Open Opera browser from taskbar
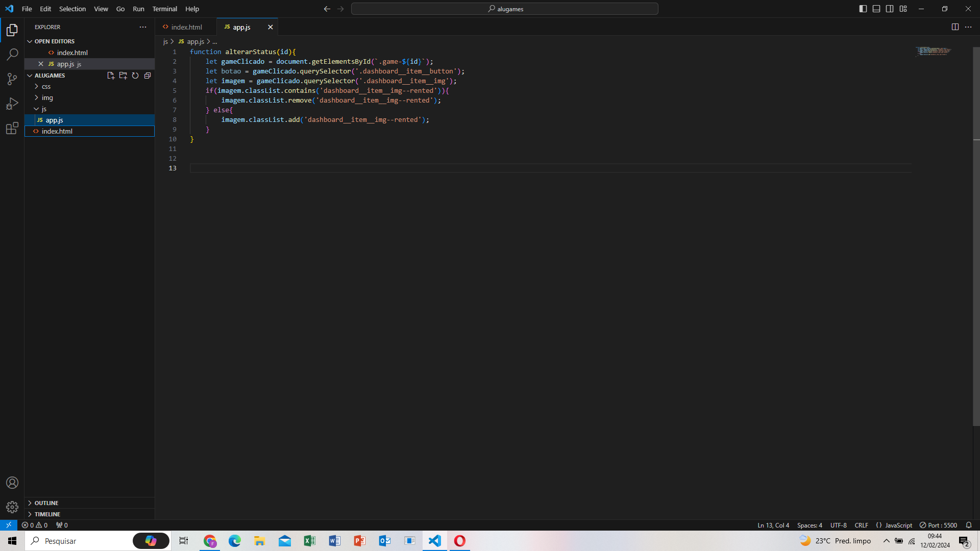The image size is (980, 551). click(x=459, y=541)
